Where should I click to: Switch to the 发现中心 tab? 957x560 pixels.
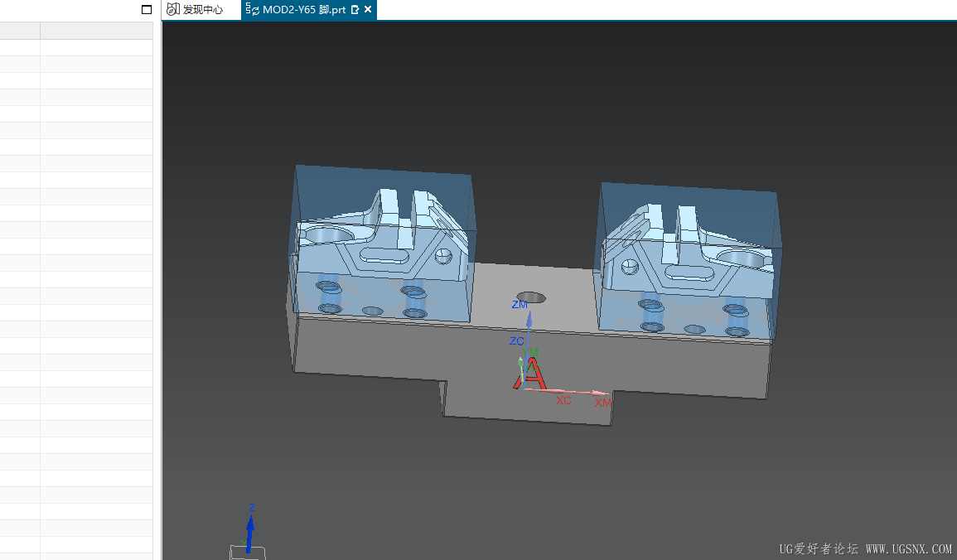click(196, 10)
